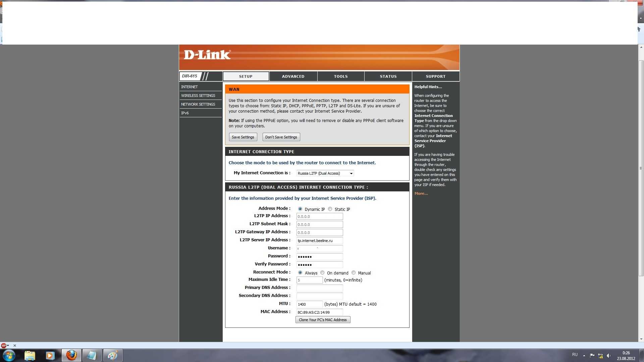Open Windows Explorer from the taskbar
The height and width of the screenshot is (362, 644).
[30, 355]
